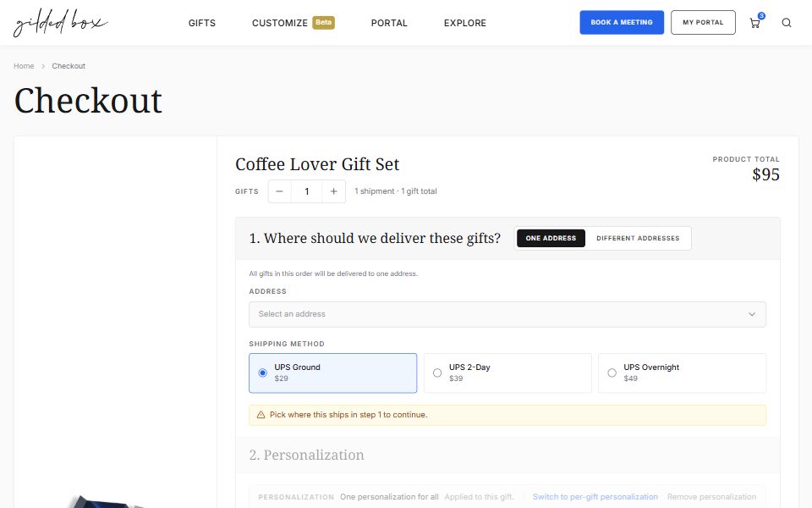Click the $95 product total
The height and width of the screenshot is (508, 812).
click(x=766, y=174)
